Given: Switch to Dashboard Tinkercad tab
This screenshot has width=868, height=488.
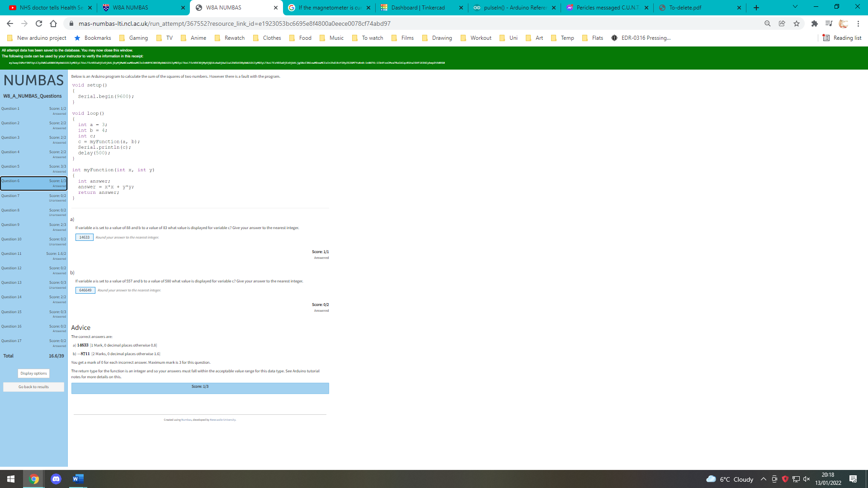Looking at the screenshot, I should tap(418, 8).
